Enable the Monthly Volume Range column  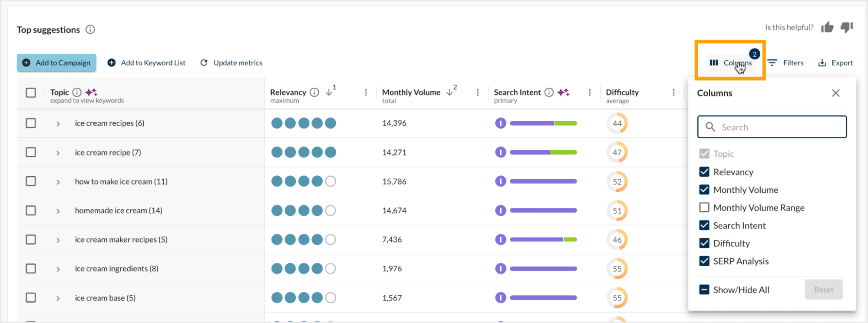coord(704,208)
